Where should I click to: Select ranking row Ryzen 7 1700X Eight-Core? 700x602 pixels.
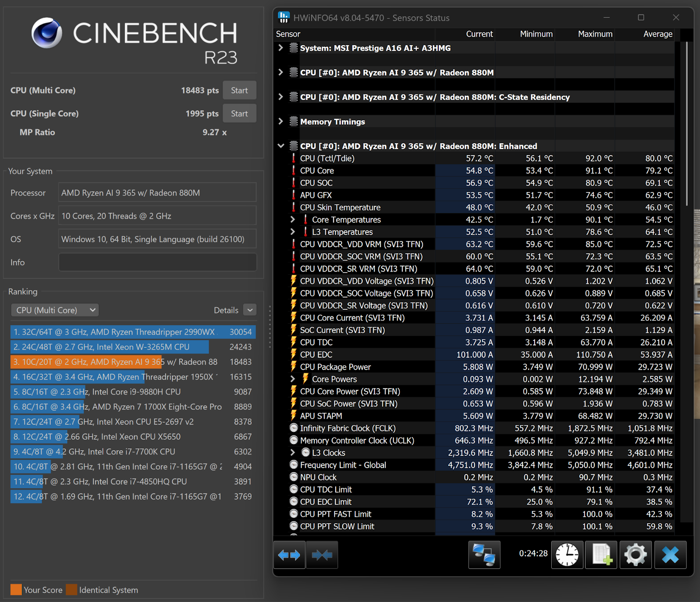click(133, 406)
